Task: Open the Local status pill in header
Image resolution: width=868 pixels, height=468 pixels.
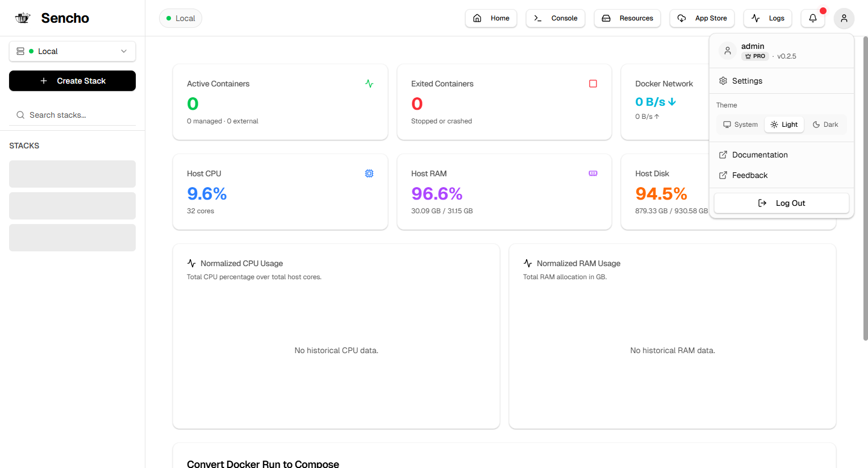Action: (x=181, y=18)
